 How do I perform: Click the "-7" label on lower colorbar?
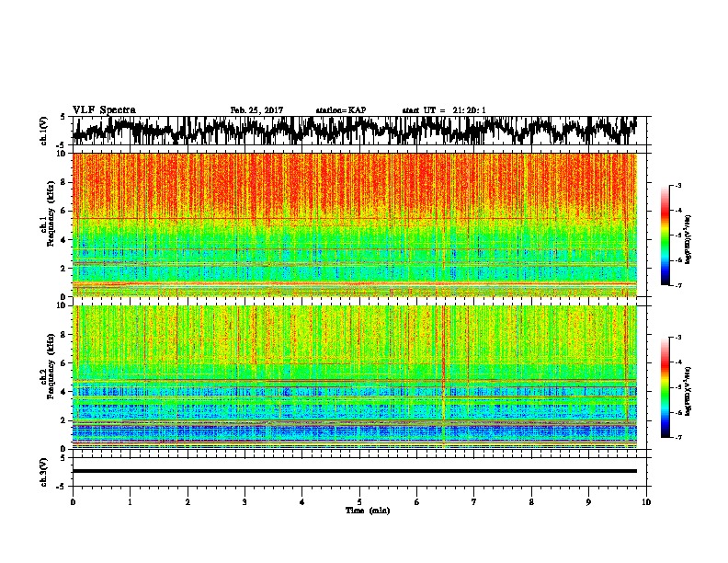(678, 437)
